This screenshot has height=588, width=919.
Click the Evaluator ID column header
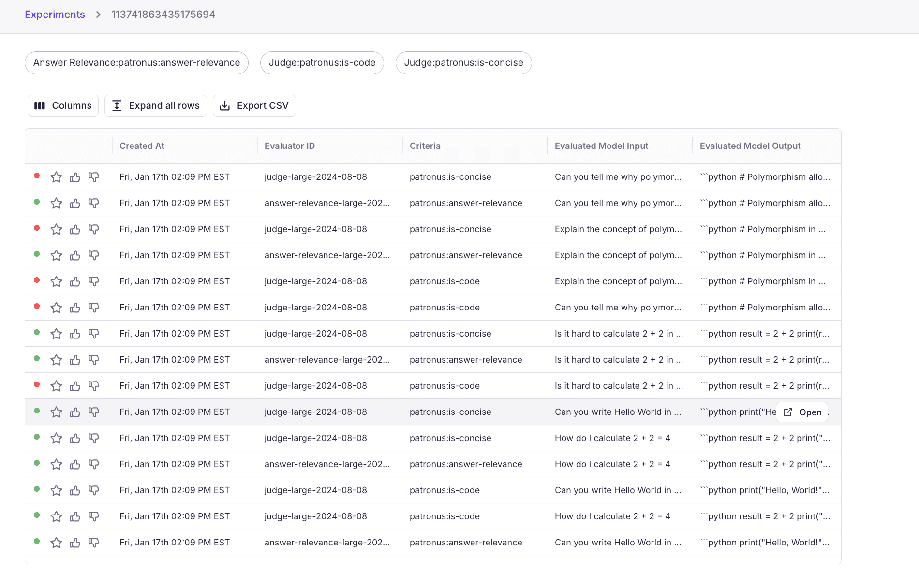click(289, 146)
